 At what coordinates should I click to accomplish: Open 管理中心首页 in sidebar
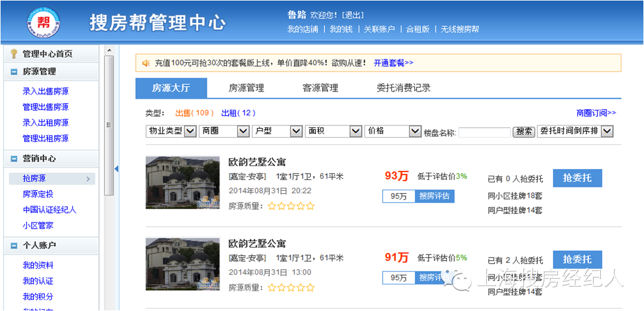(x=47, y=54)
